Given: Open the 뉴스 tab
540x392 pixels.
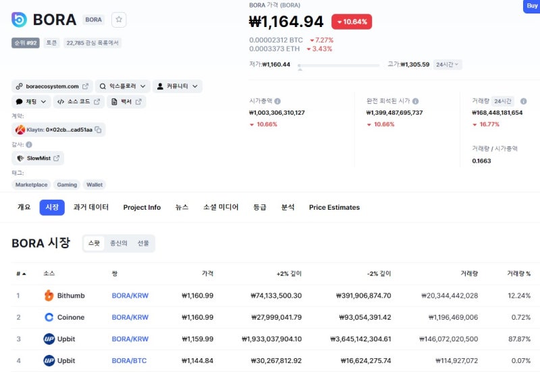Looking at the screenshot, I should [182, 207].
